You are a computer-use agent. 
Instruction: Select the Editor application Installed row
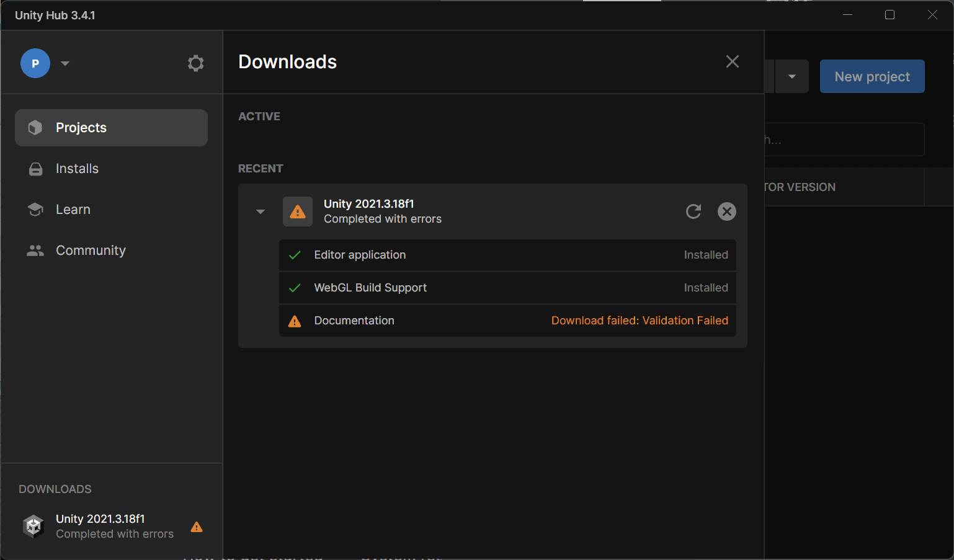pos(507,255)
